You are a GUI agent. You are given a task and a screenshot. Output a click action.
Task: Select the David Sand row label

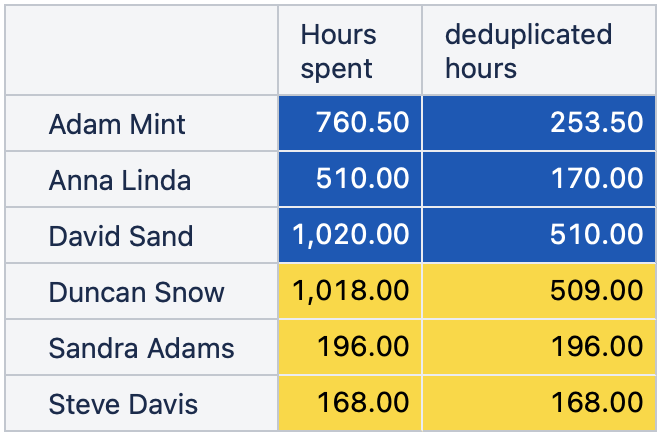point(141,235)
